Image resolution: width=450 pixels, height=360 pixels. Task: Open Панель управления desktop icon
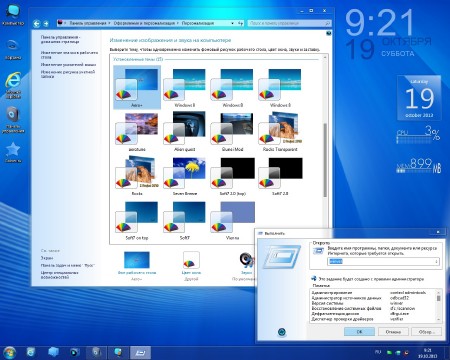coord(13,120)
